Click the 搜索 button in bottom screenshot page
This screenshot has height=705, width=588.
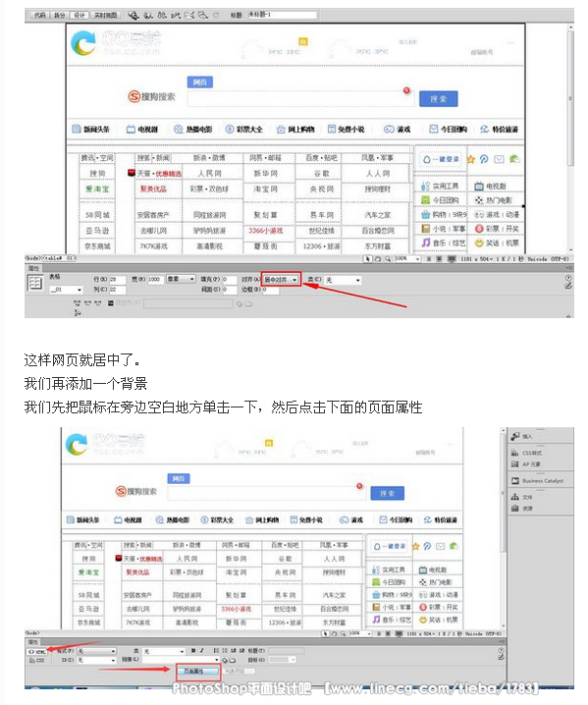pos(387,493)
